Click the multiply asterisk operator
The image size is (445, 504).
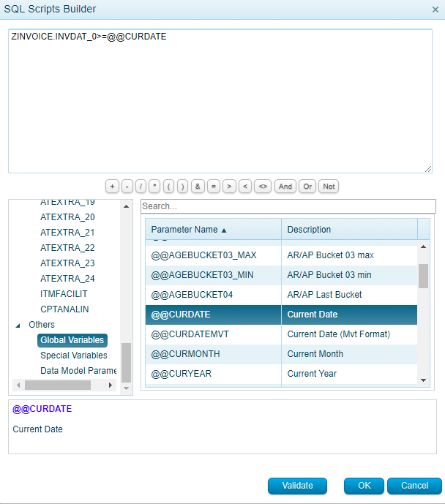pos(154,187)
